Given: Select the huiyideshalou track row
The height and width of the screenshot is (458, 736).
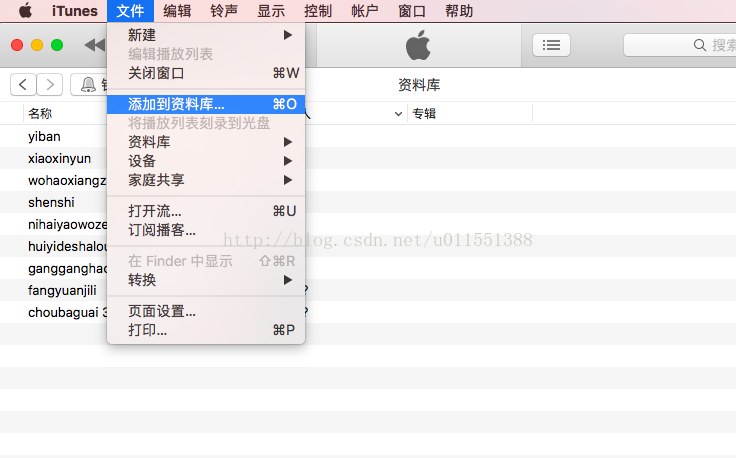Looking at the screenshot, I should click(368, 246).
